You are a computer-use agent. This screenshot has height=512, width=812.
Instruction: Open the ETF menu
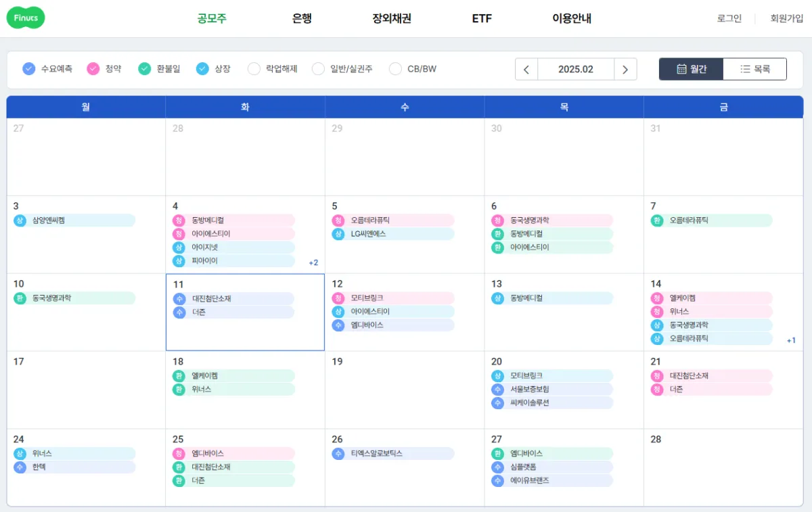[482, 18]
